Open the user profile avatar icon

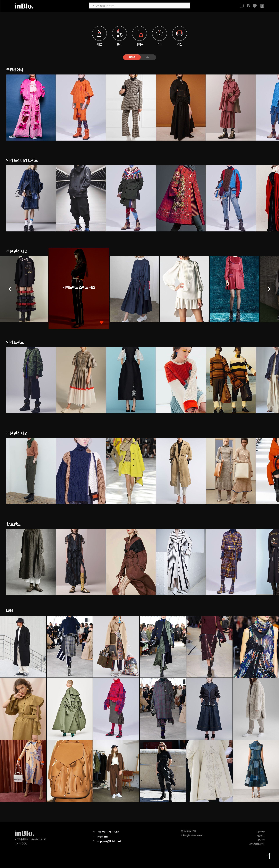262,6
